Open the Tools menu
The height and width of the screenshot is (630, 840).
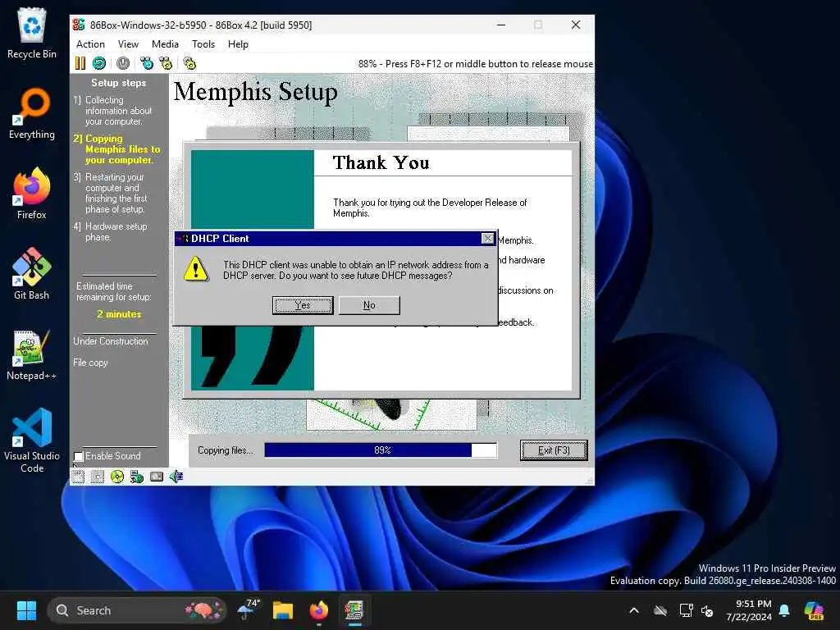203,44
